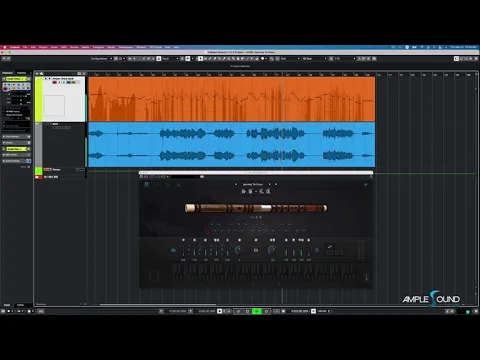Select the orange MIDI part

pos(232,99)
